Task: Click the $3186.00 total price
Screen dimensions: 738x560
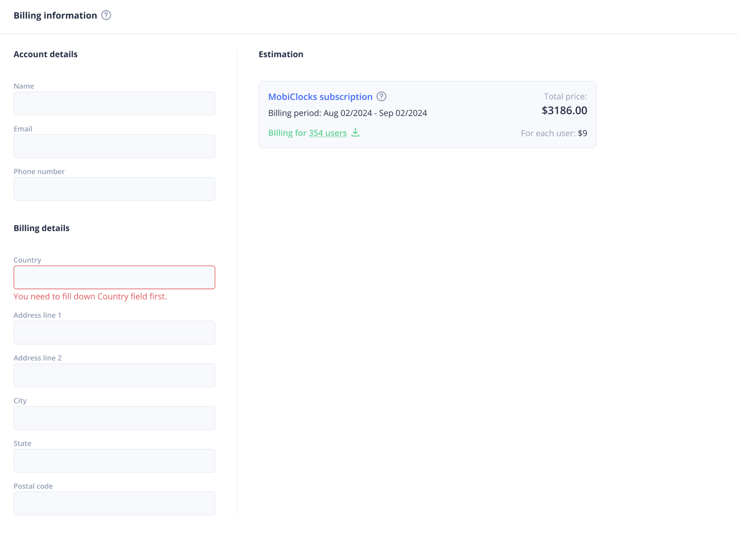Action: 564,111
